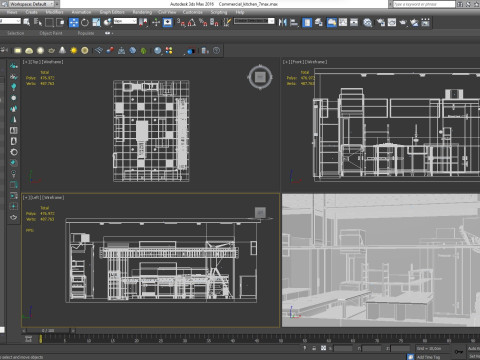This screenshot has height=360, width=480.
Task: Open the Schematic View
Action: pyautogui.click(x=354, y=23)
